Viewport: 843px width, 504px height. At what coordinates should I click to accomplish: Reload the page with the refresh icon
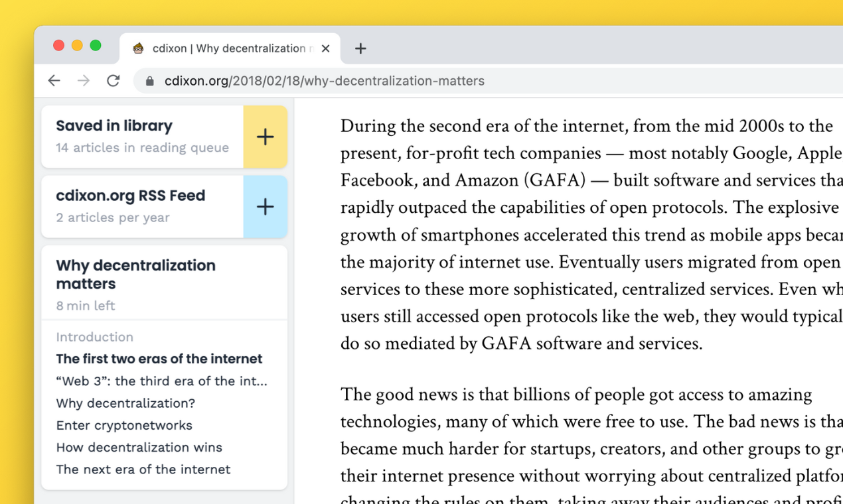[x=114, y=81]
